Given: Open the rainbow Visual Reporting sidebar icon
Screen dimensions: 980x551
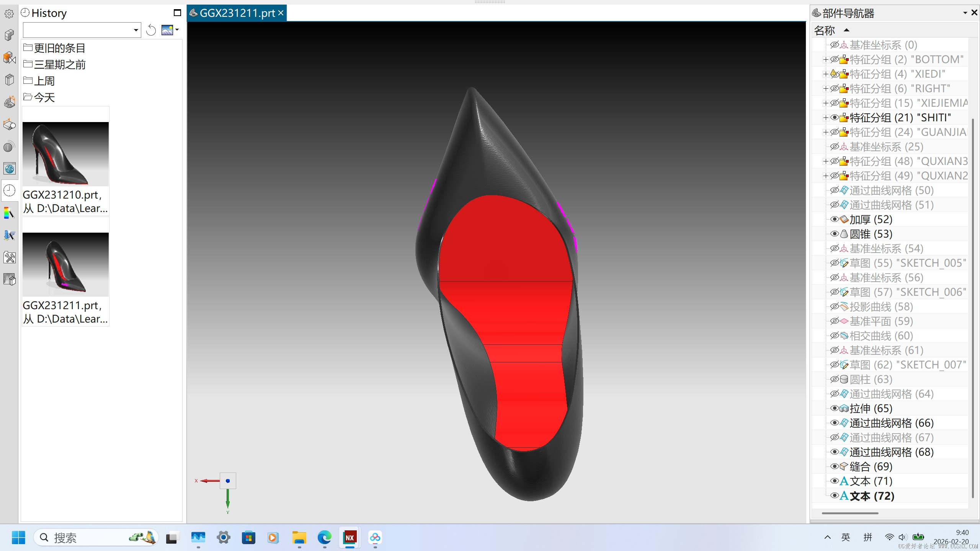Looking at the screenshot, I should 9,213.
